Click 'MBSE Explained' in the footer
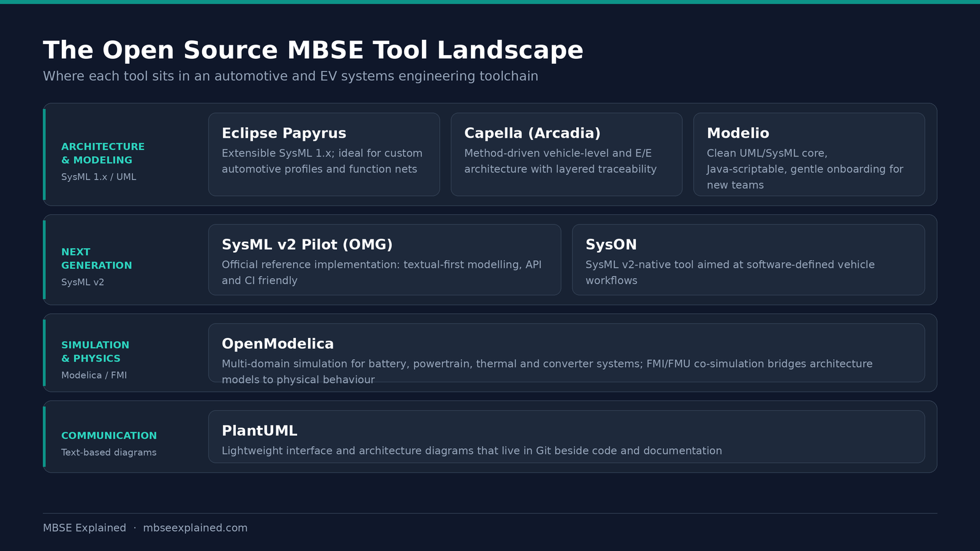 [x=85, y=528]
